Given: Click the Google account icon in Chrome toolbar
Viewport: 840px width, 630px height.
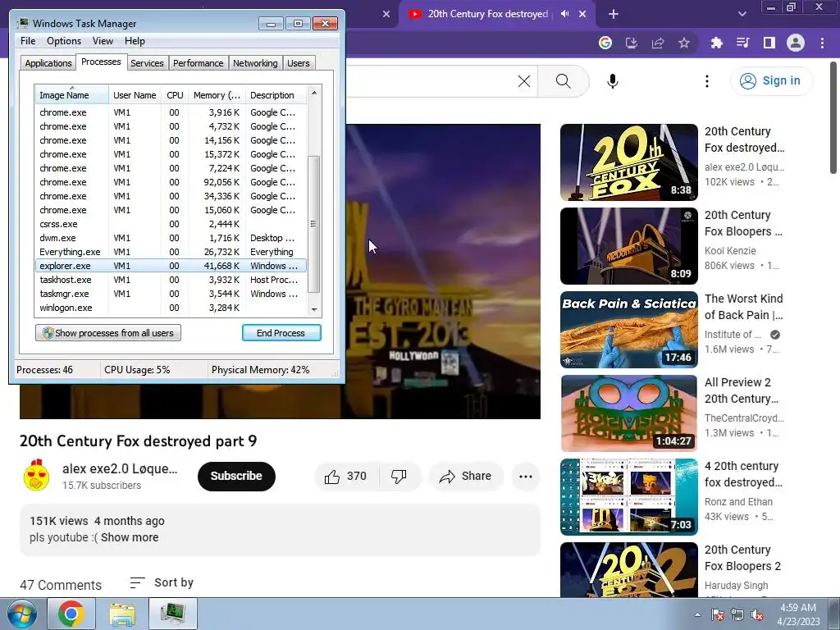Looking at the screenshot, I should click(605, 43).
